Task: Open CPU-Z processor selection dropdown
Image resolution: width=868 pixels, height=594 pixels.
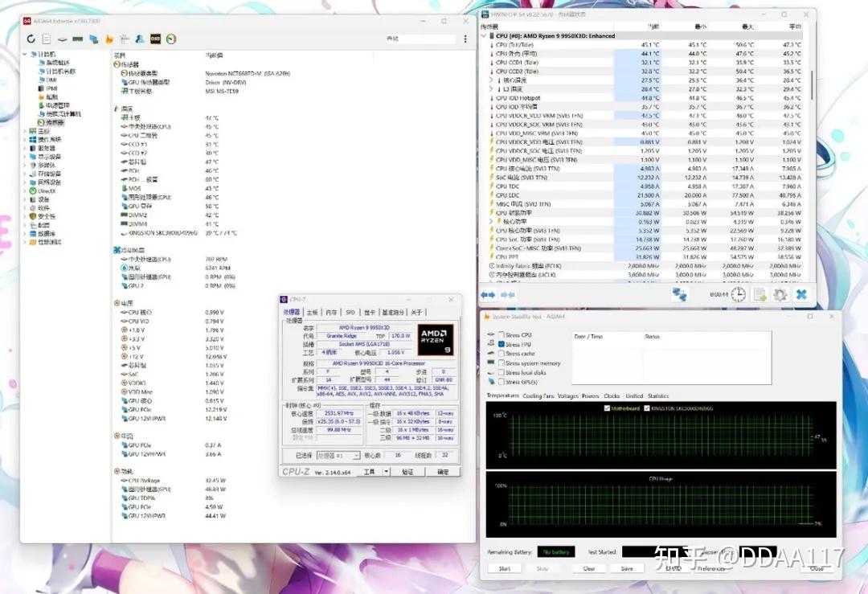Action: (338, 455)
